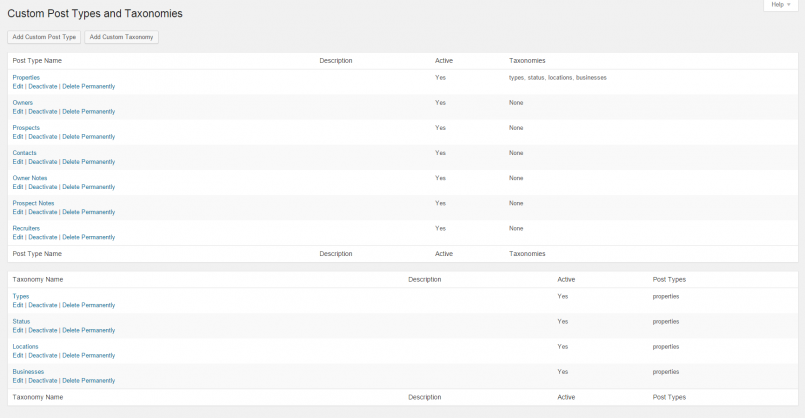The image size is (805, 418).
Task: Deactivate the Prospect Notes post type
Action: click(x=43, y=212)
